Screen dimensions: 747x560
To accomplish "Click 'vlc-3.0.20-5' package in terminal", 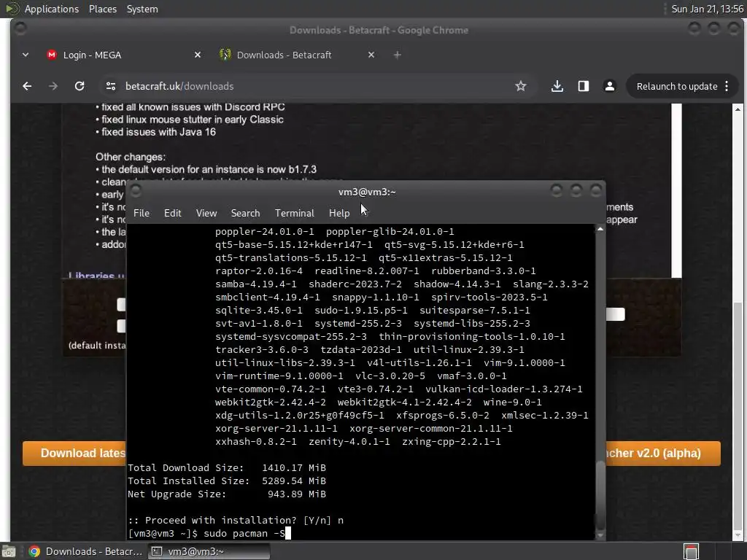I will click(390, 376).
